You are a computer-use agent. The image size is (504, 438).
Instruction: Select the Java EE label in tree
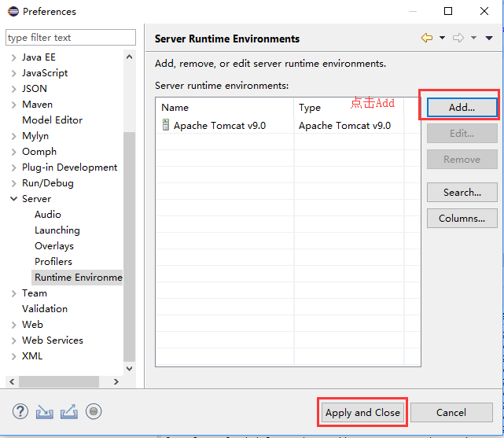point(39,57)
